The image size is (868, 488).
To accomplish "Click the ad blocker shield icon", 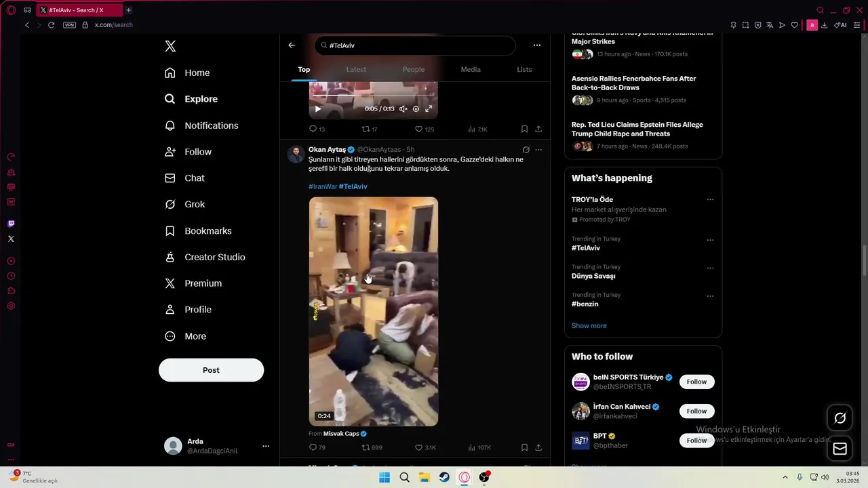I will pyautogui.click(x=757, y=25).
